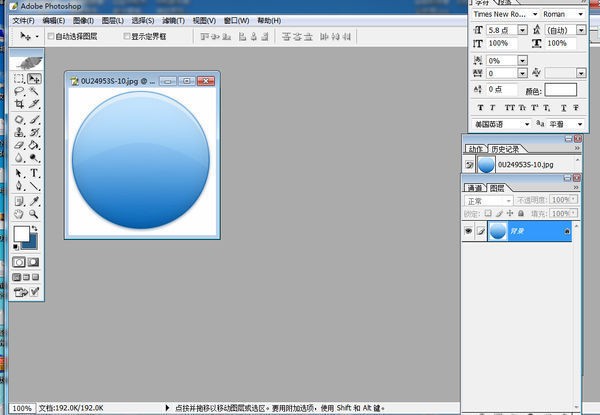This screenshot has height=415, width=600.
Task: Click the 0U24953S-10.jpg history snapshot
Action: (523, 164)
